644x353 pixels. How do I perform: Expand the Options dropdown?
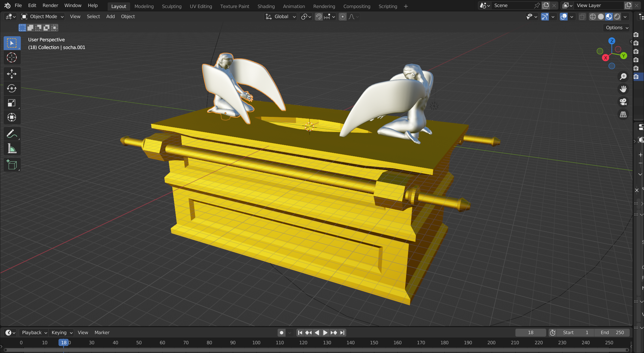pos(617,28)
